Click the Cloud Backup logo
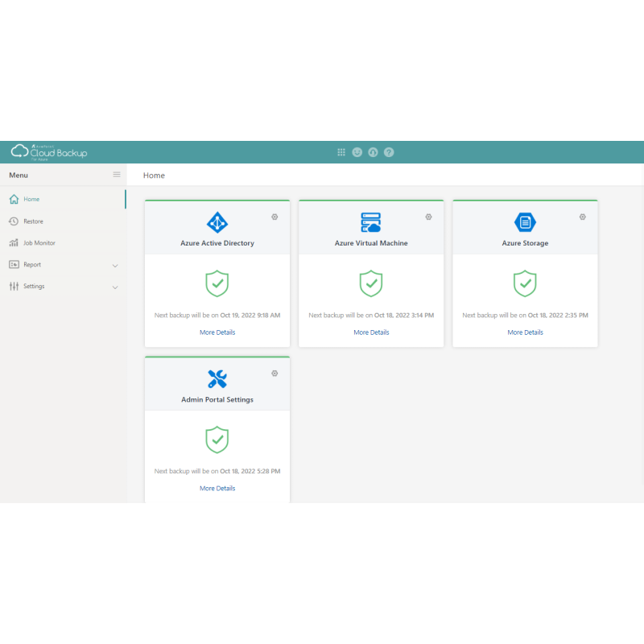 49,152
